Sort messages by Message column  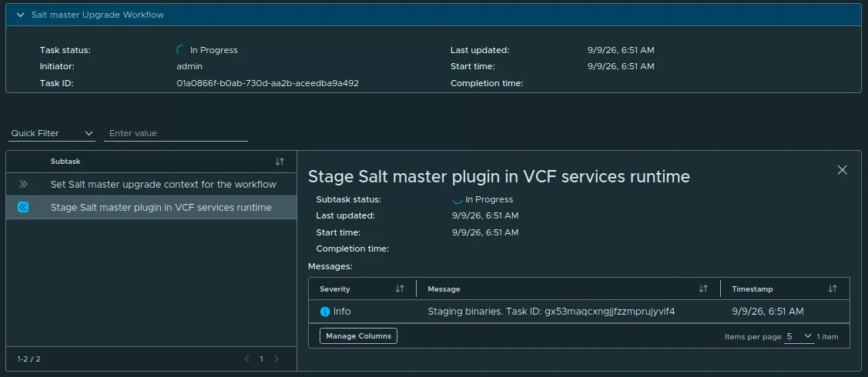[703, 289]
